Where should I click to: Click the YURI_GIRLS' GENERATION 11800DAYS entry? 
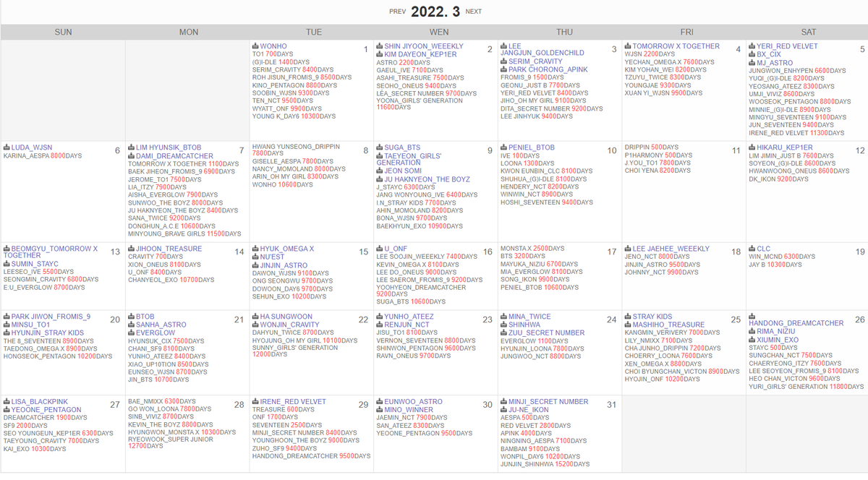[807, 387]
